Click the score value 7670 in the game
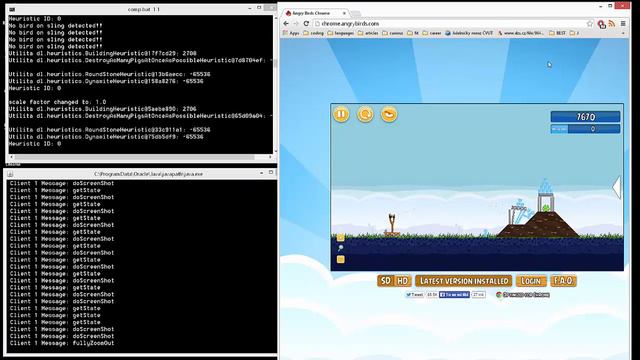 click(x=586, y=117)
